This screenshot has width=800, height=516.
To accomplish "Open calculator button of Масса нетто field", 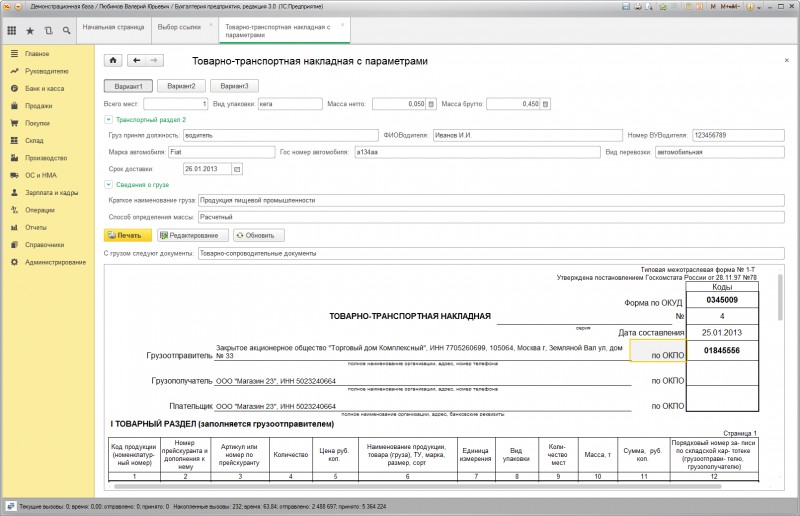I will click(x=431, y=104).
